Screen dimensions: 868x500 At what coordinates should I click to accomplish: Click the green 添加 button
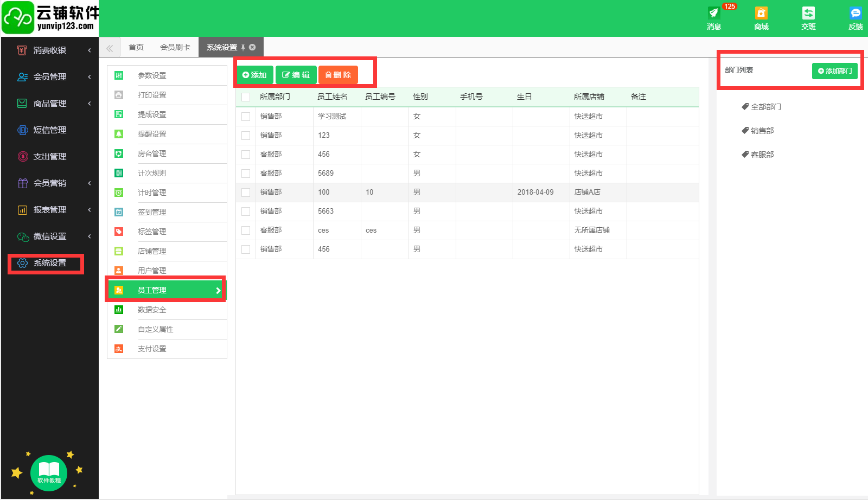(x=255, y=75)
